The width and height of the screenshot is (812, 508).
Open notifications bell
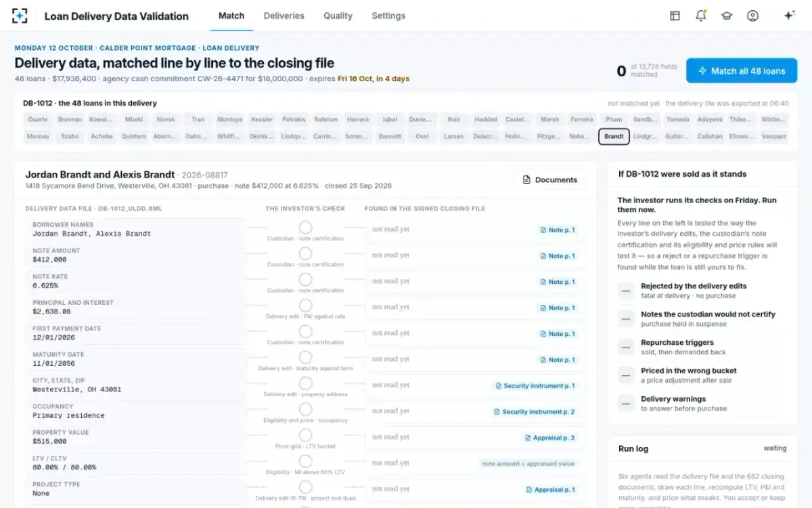[700, 16]
